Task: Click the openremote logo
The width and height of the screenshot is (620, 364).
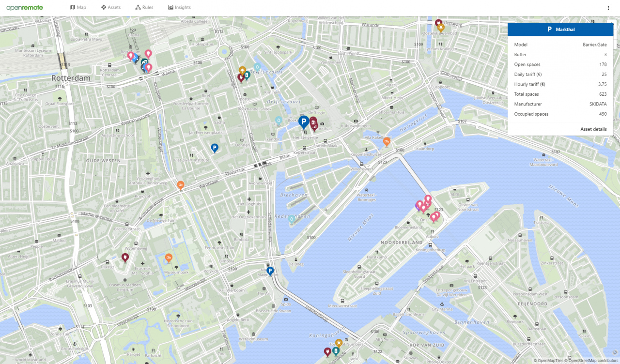Action: pos(25,7)
